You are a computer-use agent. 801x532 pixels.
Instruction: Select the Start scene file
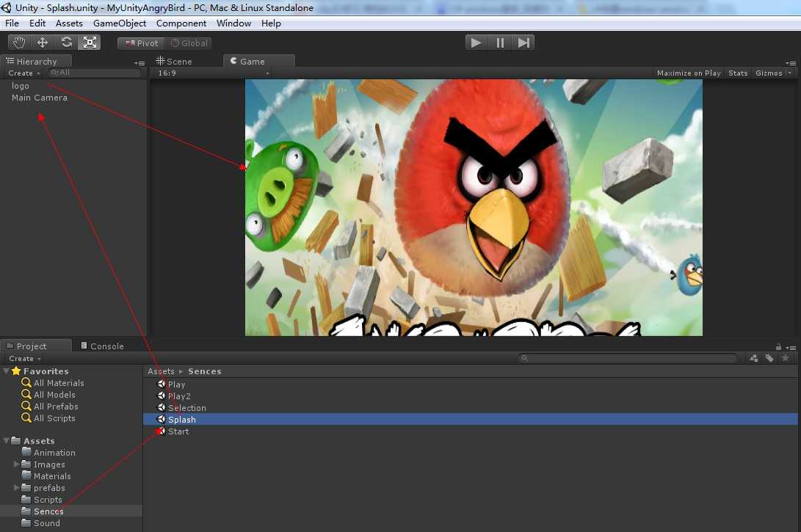point(178,431)
